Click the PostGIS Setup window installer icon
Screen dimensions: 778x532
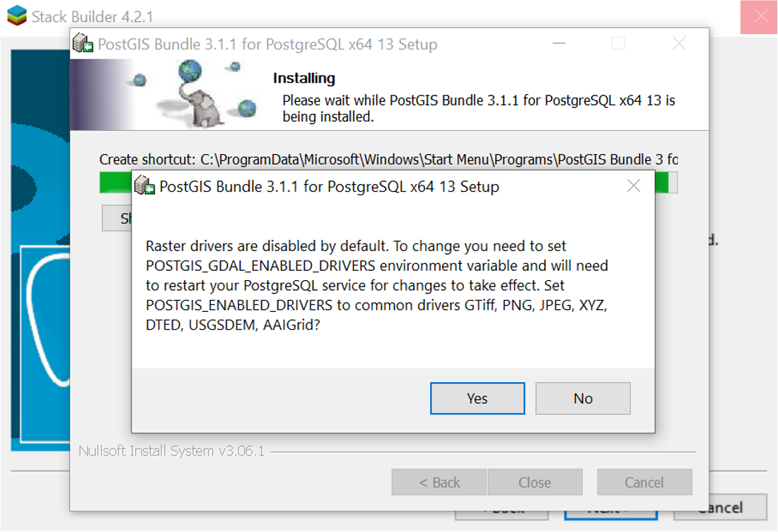point(83,44)
